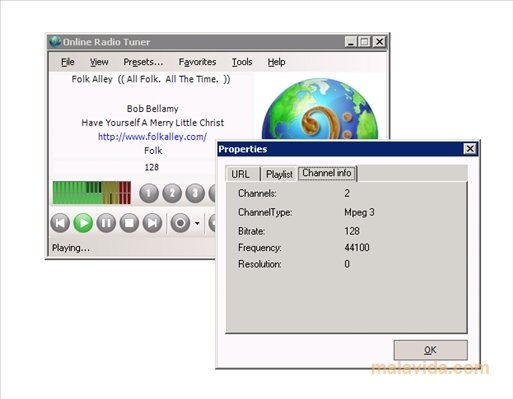The width and height of the screenshot is (513, 399).
Task: Click the 'Bitrate:' label in Properties
Action: tap(251, 231)
